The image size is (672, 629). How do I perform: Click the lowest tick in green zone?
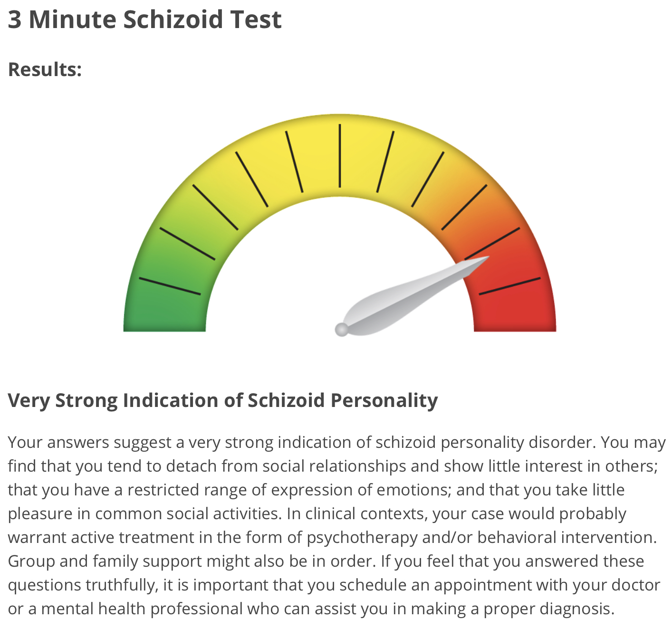tap(170, 286)
